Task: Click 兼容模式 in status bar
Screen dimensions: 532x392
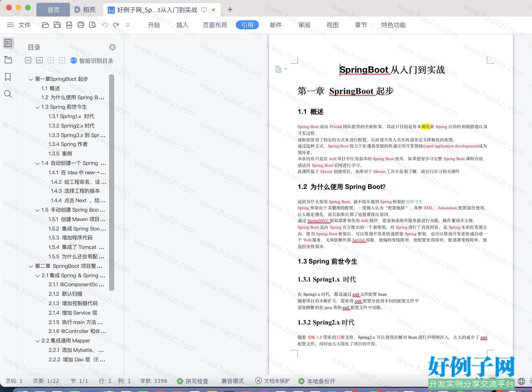Action: 232,381
